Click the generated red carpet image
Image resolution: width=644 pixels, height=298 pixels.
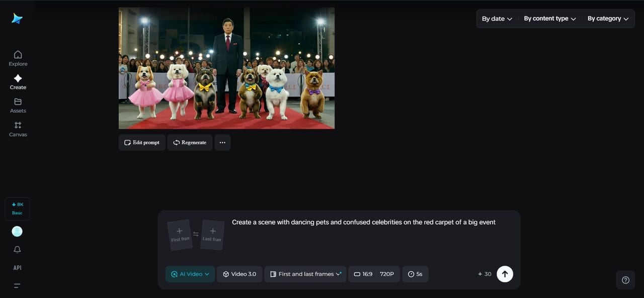(x=226, y=68)
